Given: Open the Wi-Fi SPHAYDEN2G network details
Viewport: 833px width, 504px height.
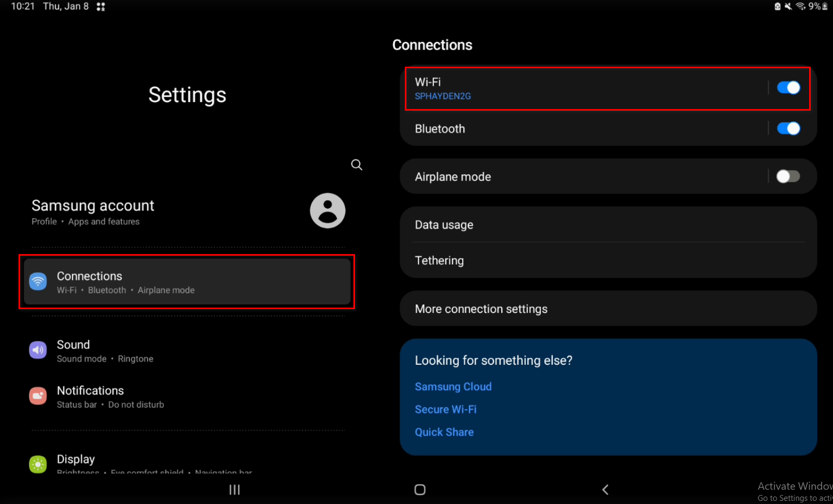Looking at the screenshot, I should (583, 88).
